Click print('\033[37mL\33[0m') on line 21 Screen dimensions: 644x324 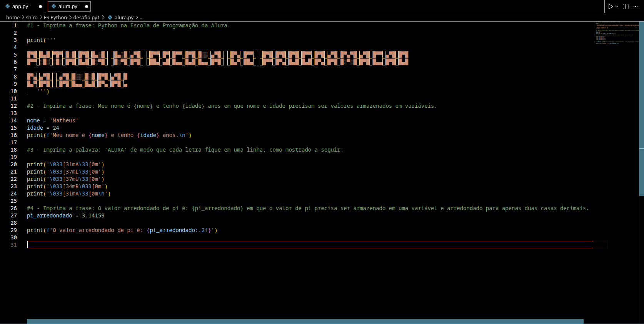65,172
